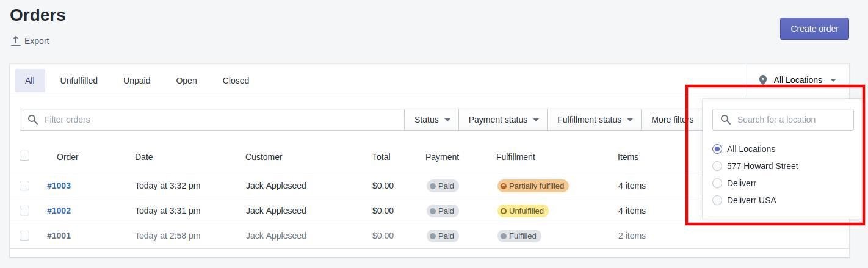Viewport: 868px width, 268px height.
Task: Click the location search magnifier icon
Action: (x=726, y=120)
